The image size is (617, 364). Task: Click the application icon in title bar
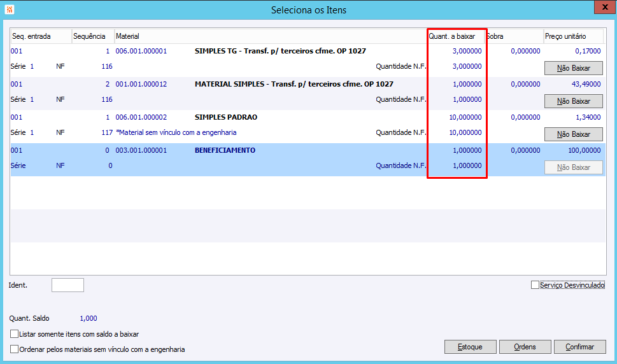(10, 10)
